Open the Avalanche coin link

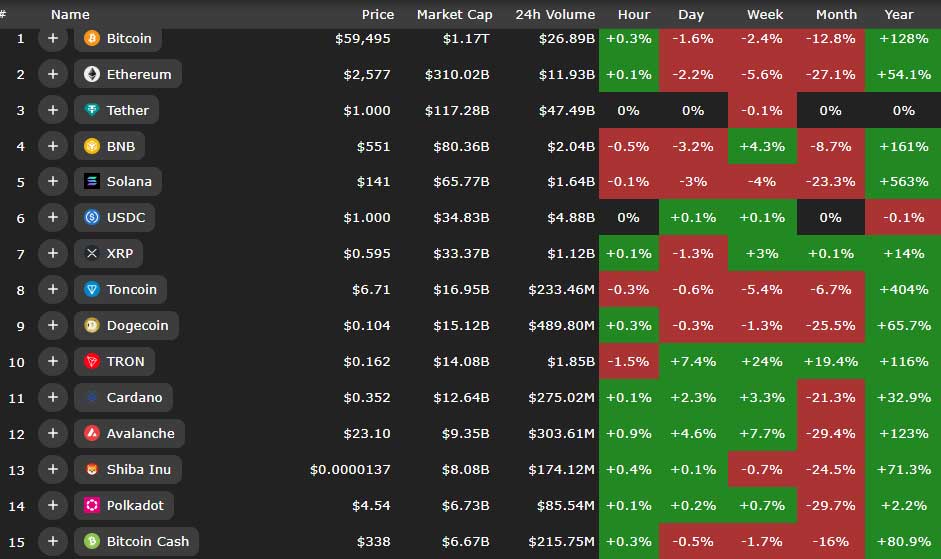point(140,434)
